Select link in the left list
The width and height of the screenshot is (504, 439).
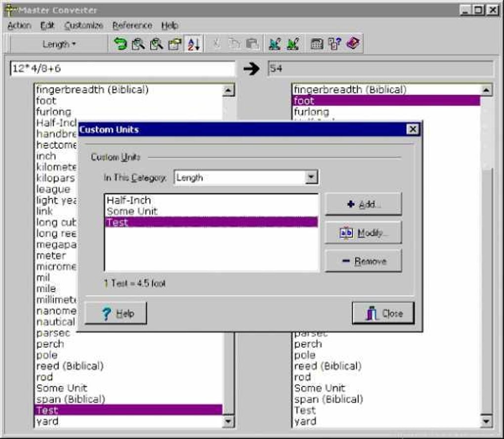pos(56,211)
